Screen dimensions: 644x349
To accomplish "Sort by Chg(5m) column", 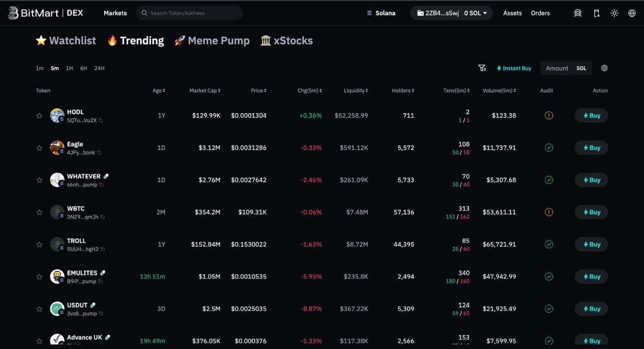I will (x=309, y=91).
